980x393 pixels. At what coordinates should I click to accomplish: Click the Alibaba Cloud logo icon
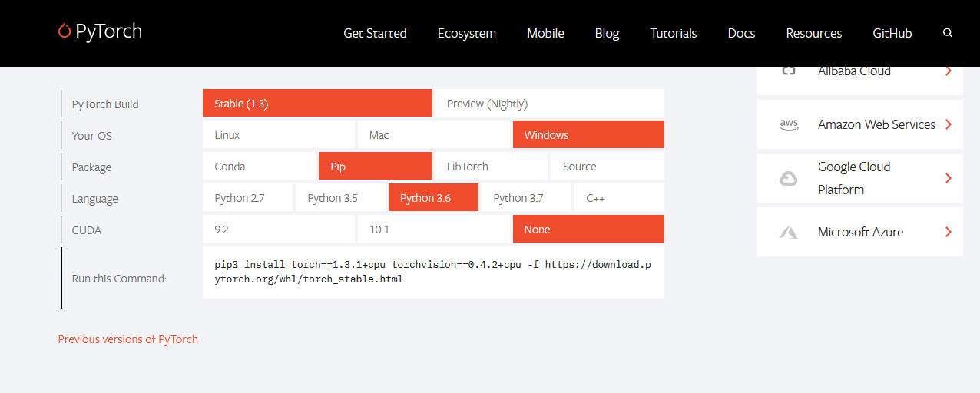point(789,71)
